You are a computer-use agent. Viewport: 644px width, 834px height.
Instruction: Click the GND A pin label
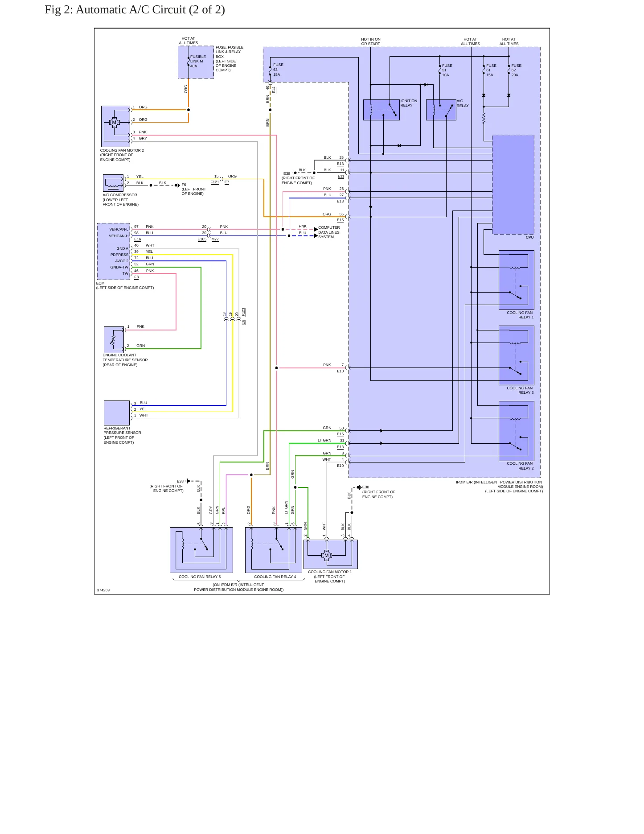click(123, 248)
